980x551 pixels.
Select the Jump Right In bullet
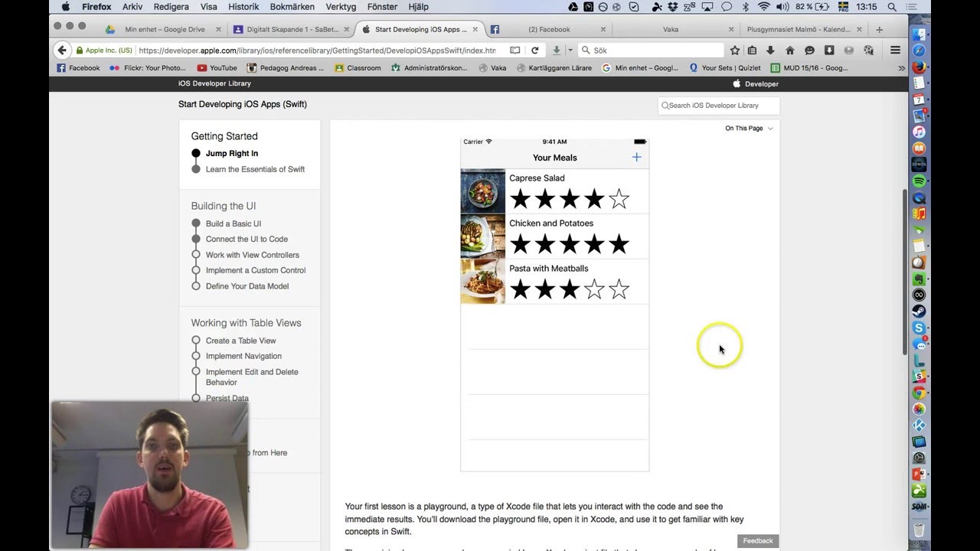tap(196, 153)
